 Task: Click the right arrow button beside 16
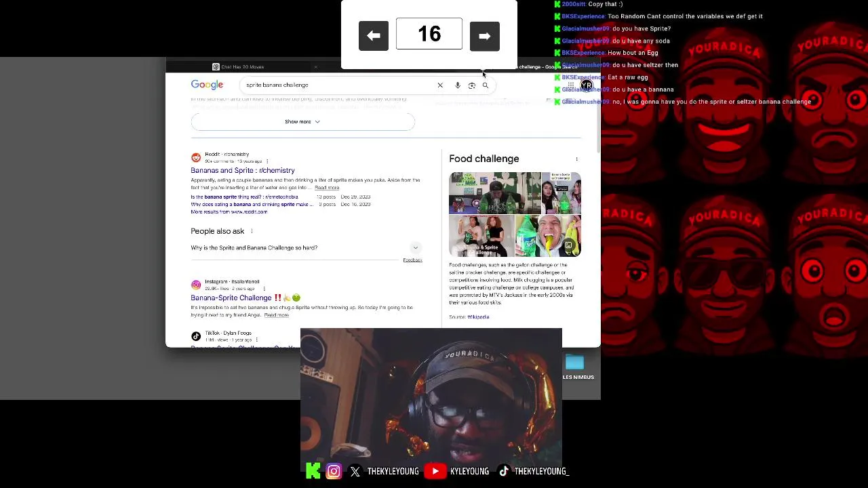tap(484, 36)
